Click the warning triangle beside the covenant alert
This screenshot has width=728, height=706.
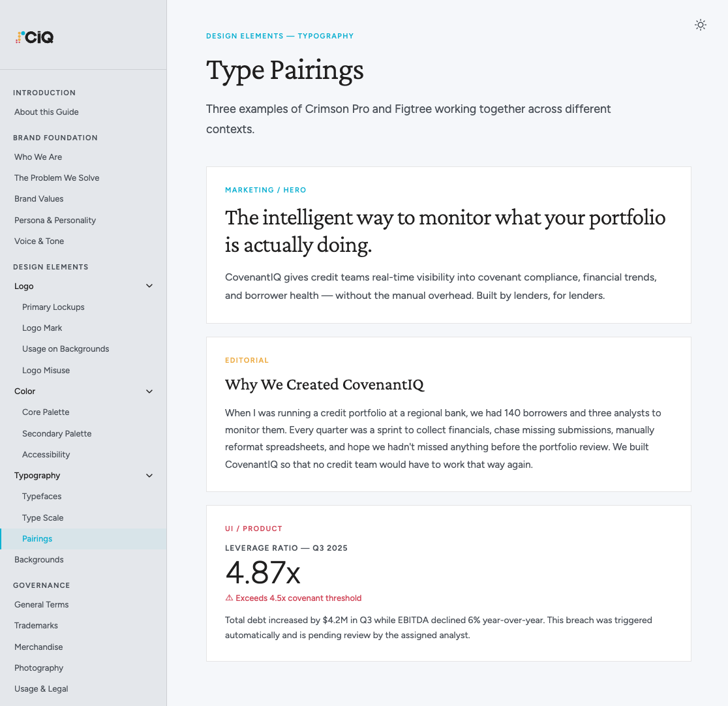click(228, 598)
